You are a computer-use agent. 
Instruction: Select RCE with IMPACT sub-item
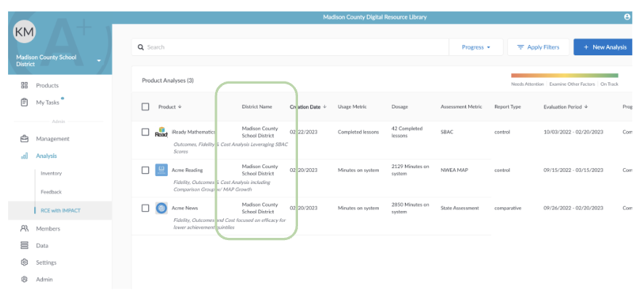point(60,210)
